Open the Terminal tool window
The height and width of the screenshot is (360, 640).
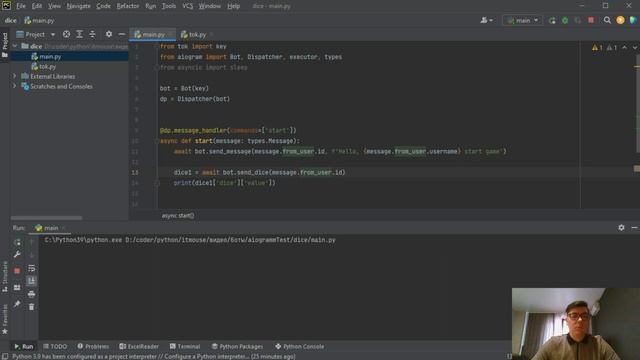point(185,347)
